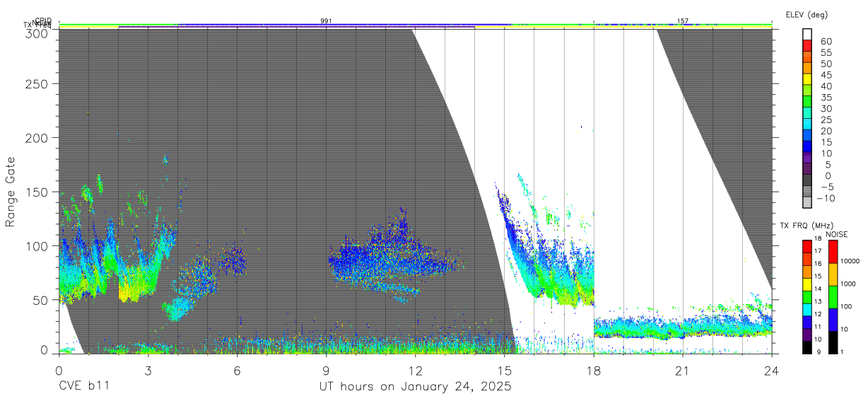
Task: Click the "NOISE" legend title
Action: click(837, 234)
